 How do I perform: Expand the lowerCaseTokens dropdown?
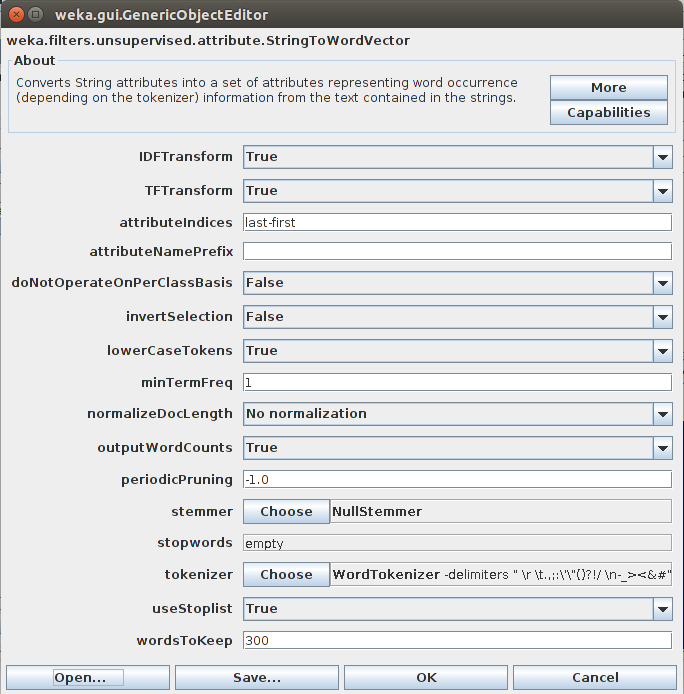tap(458, 351)
